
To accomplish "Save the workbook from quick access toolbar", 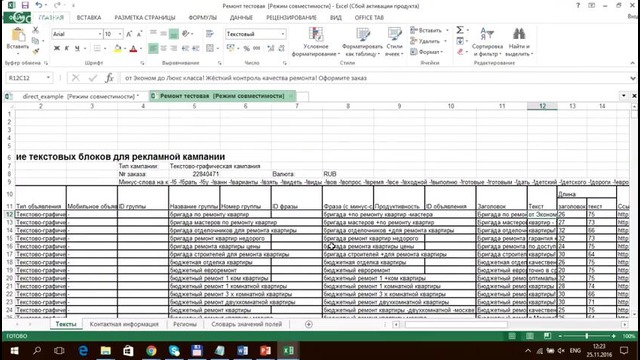I will click(25, 5).
